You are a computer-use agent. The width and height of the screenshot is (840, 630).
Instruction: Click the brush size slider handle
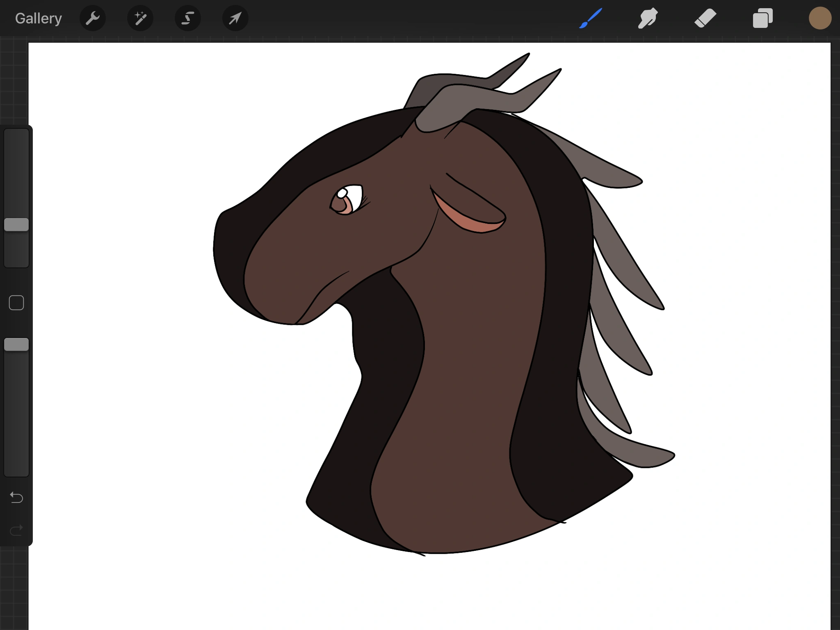point(16,225)
